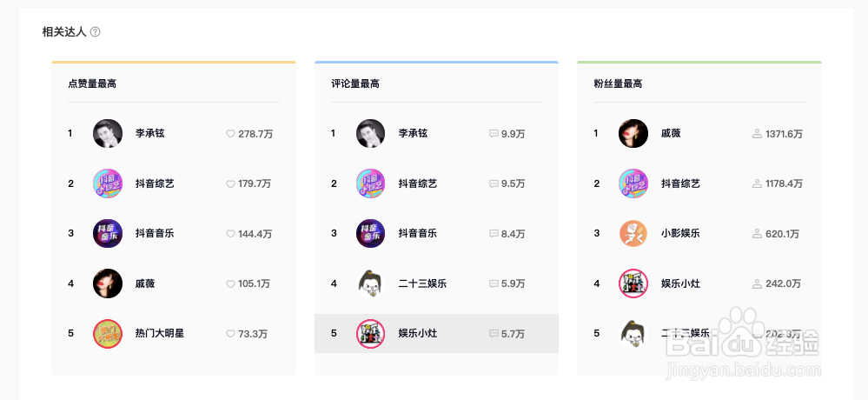This screenshot has width=868, height=400.
Task: Click the 点赞量最高 panel heading
Action: point(92,84)
